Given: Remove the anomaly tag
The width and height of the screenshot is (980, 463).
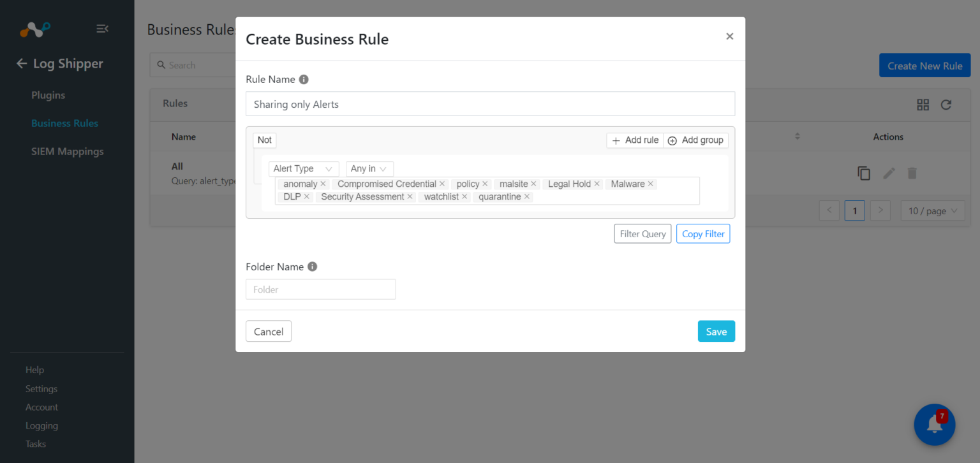Looking at the screenshot, I should 323,184.
